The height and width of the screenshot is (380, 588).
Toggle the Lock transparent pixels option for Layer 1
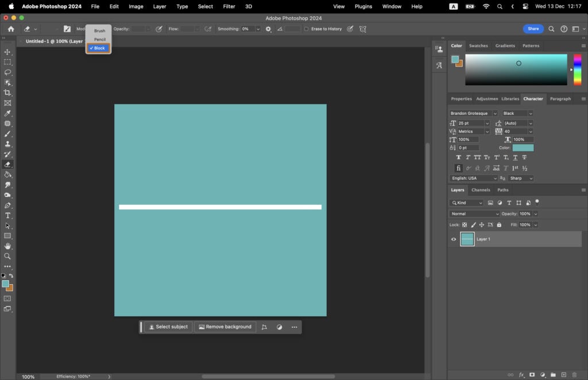click(x=464, y=224)
